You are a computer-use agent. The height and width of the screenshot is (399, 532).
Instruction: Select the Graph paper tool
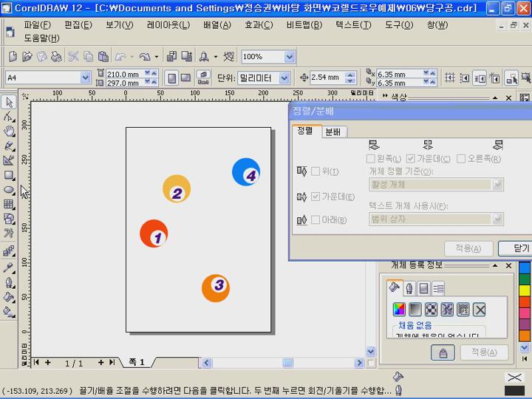[x=9, y=204]
